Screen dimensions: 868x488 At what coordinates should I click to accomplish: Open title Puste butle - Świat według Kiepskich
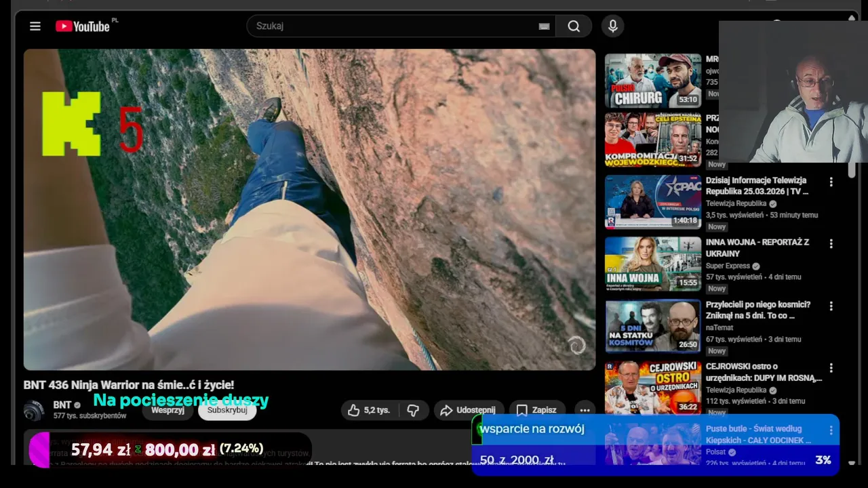pos(758,434)
